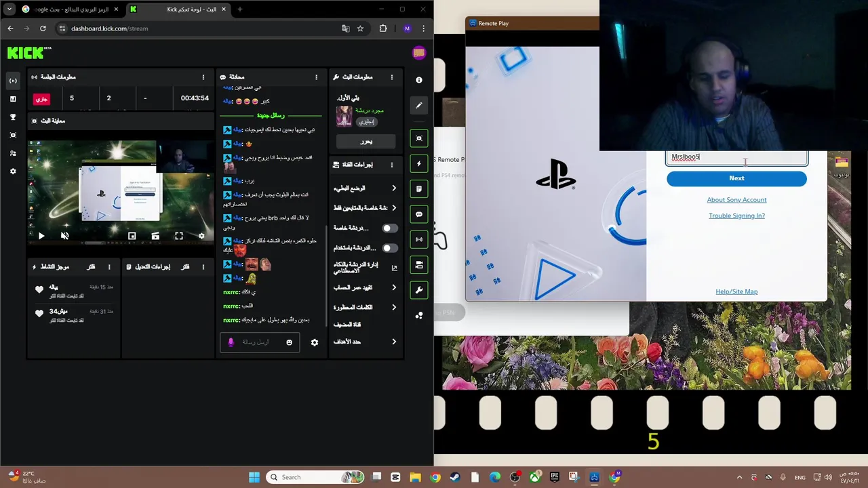Open the analytics chart sidebar icon
This screenshot has width=868, height=488.
(13, 99)
